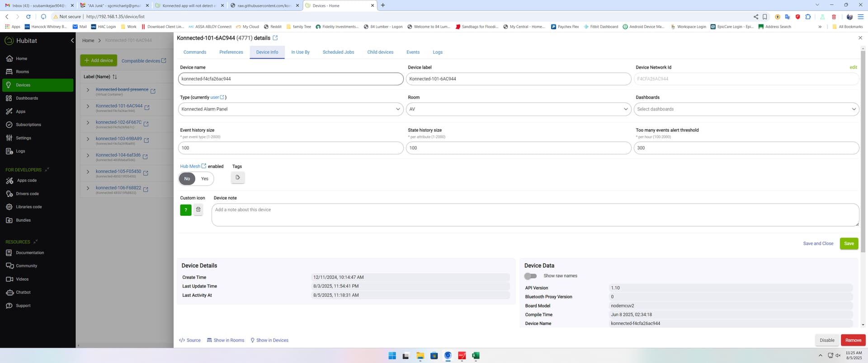
Task: Click the green custom icon question mark
Action: click(186, 210)
